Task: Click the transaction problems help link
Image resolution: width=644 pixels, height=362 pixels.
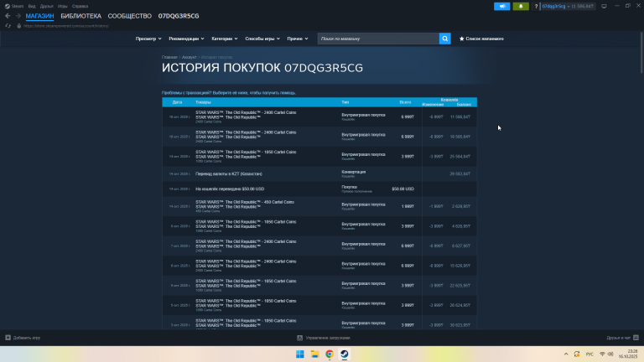Action: click(x=229, y=93)
